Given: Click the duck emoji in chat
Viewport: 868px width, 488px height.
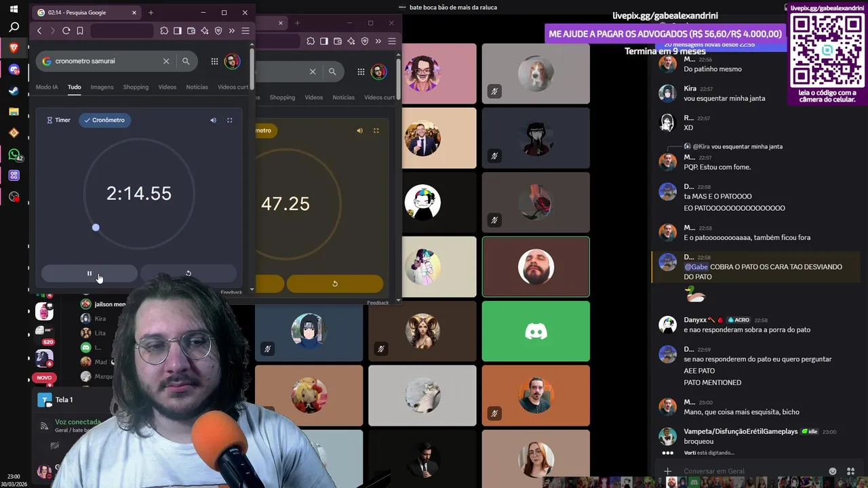Looking at the screenshot, I should pos(695,294).
